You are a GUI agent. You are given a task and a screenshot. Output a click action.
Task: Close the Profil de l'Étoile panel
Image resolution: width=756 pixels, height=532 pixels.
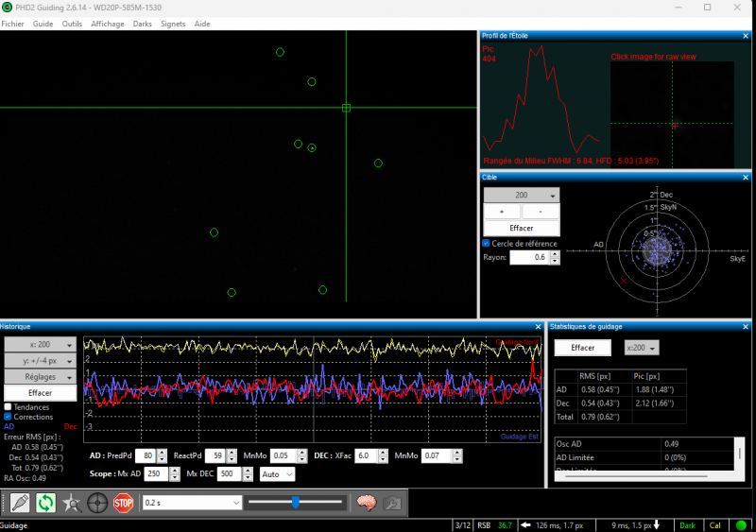pyautogui.click(x=746, y=36)
